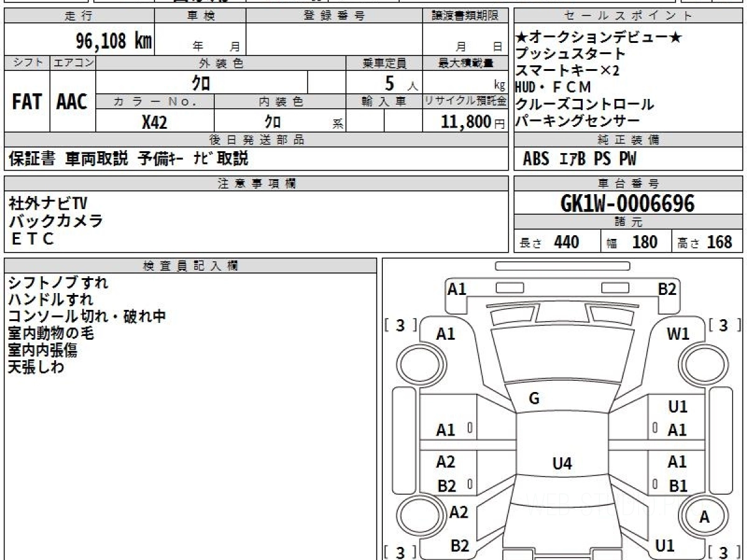Screen dimensions: 747x560
Task: Select the 高さ 168 dimension cell
Action: click(708, 241)
